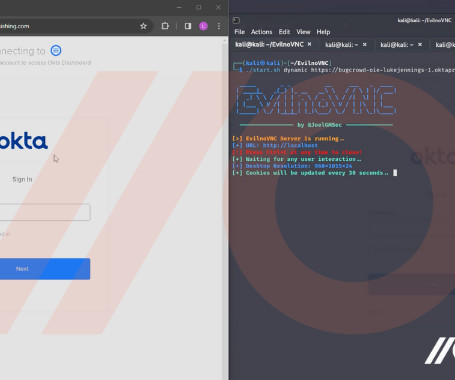Open the terminal View menu

[303, 32]
